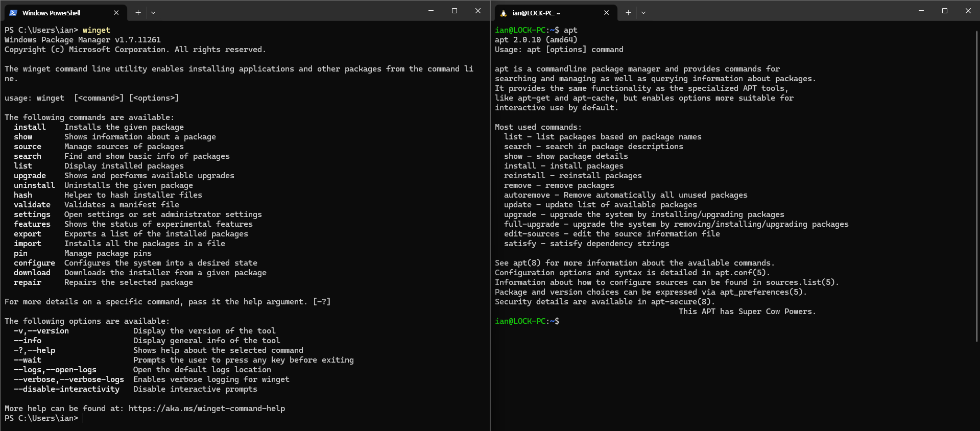Click the '--verbose,--verbose-logs' option text

tap(69, 379)
